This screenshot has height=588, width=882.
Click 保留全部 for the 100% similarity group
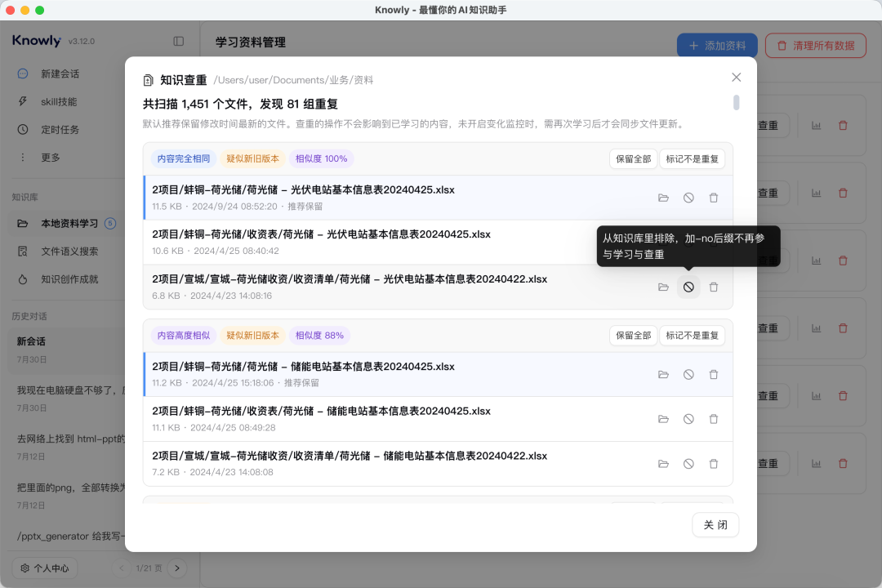(x=634, y=158)
